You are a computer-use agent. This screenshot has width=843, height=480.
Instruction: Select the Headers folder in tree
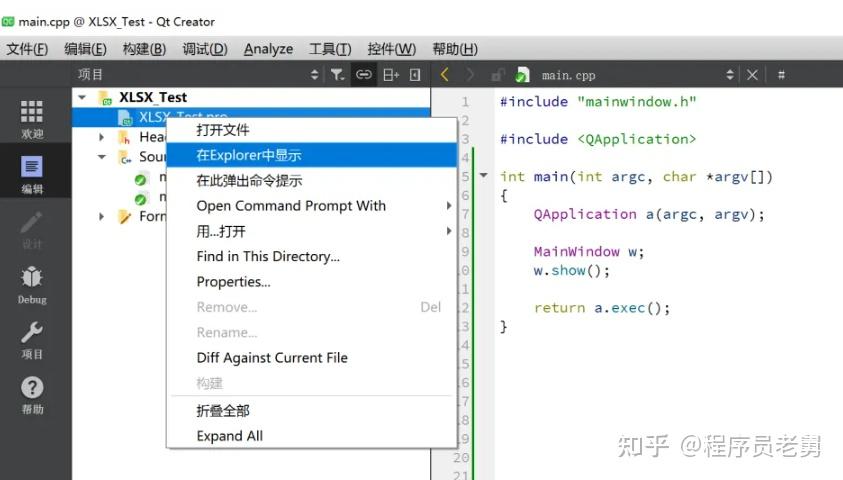(152, 137)
